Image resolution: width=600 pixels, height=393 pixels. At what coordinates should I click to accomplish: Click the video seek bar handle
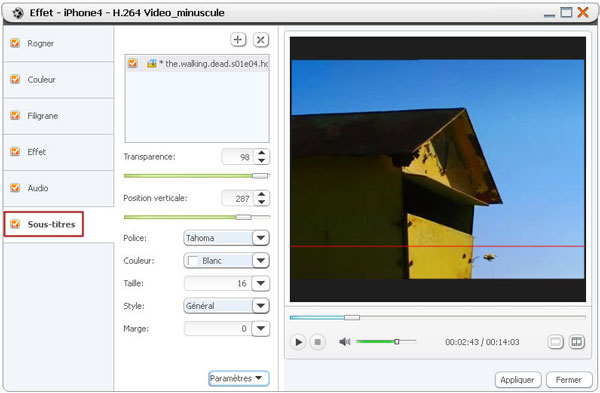pos(352,318)
